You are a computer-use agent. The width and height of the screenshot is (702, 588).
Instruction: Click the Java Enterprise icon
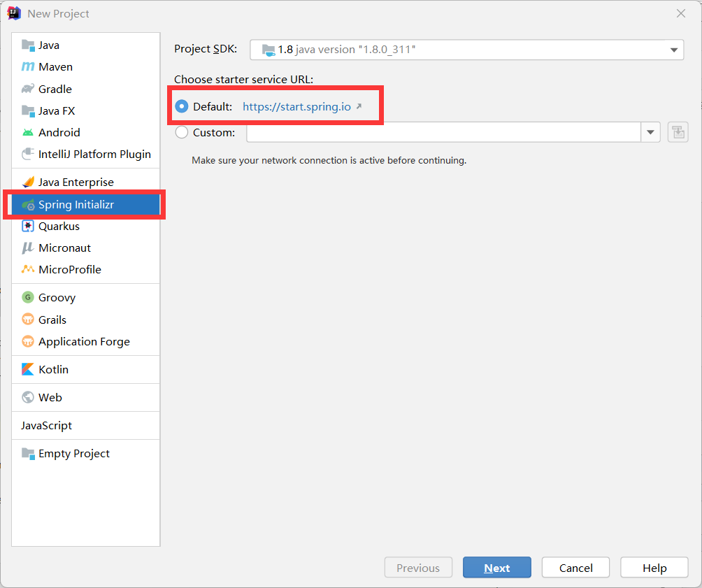pos(28,182)
